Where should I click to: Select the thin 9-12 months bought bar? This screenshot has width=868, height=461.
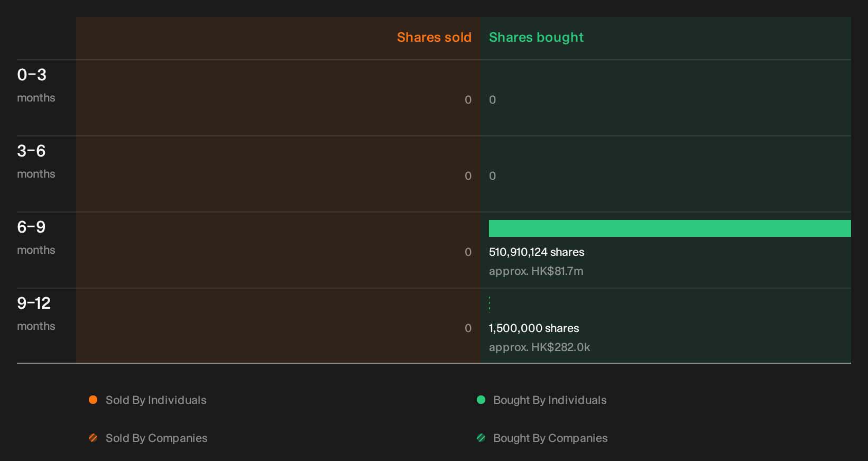490,305
